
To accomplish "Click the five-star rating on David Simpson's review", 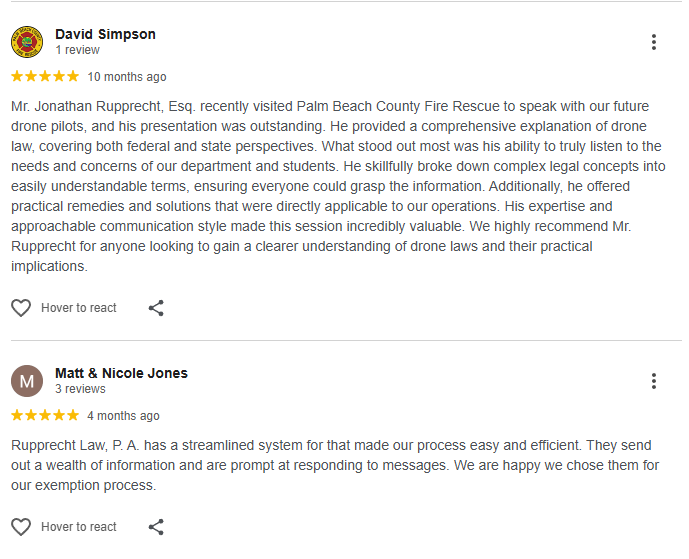I will pos(45,76).
